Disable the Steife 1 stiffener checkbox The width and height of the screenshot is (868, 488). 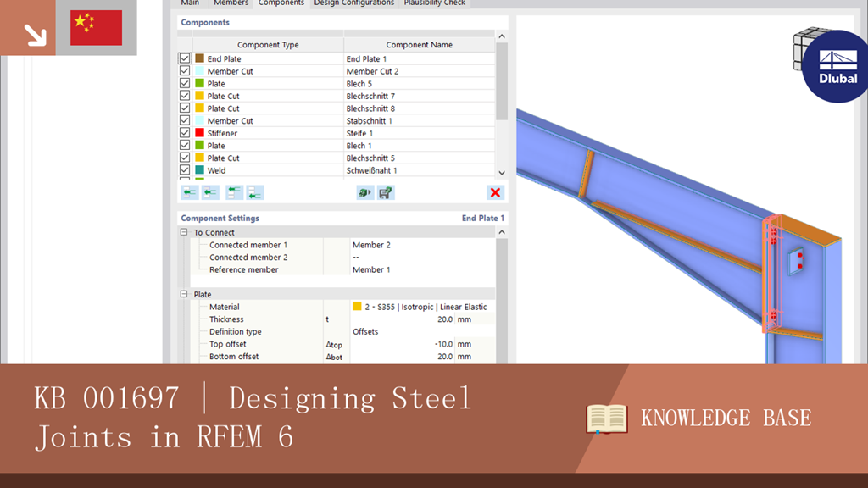coord(185,133)
